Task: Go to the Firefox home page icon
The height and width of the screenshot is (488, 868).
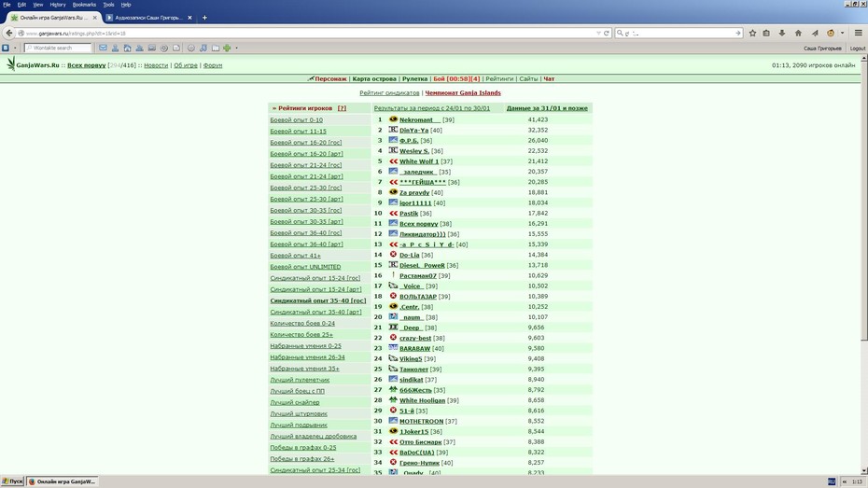Action: (798, 34)
